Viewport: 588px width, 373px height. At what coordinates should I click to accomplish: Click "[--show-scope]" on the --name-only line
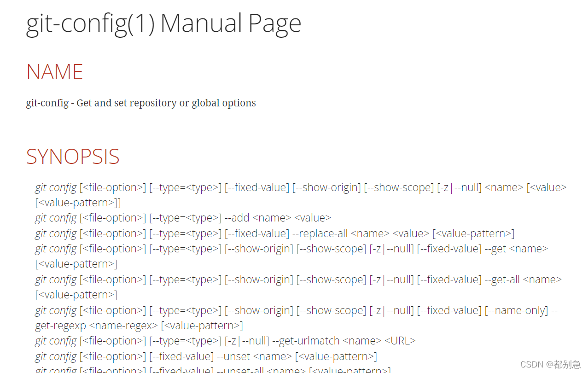(x=332, y=310)
